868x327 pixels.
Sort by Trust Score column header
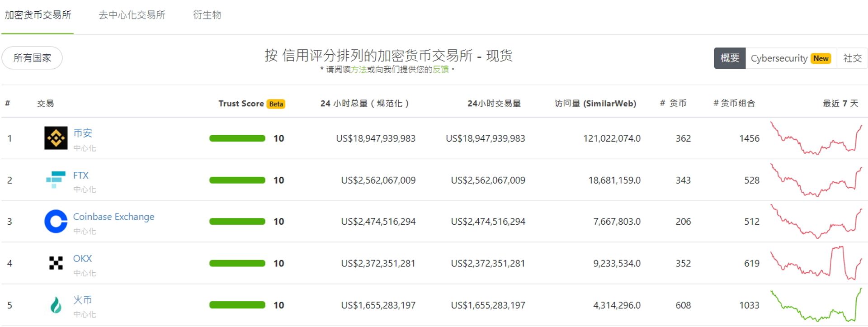(241, 104)
